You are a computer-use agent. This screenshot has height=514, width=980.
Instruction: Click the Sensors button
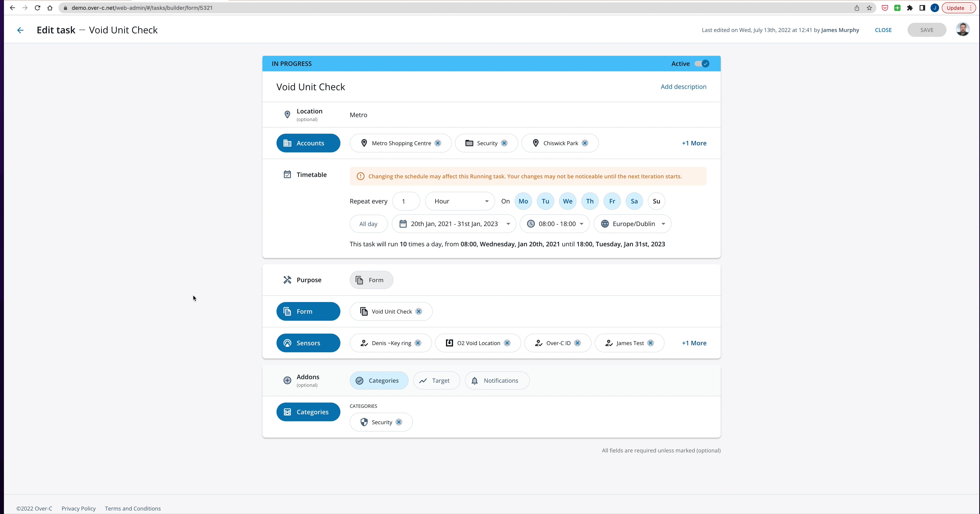coord(308,343)
